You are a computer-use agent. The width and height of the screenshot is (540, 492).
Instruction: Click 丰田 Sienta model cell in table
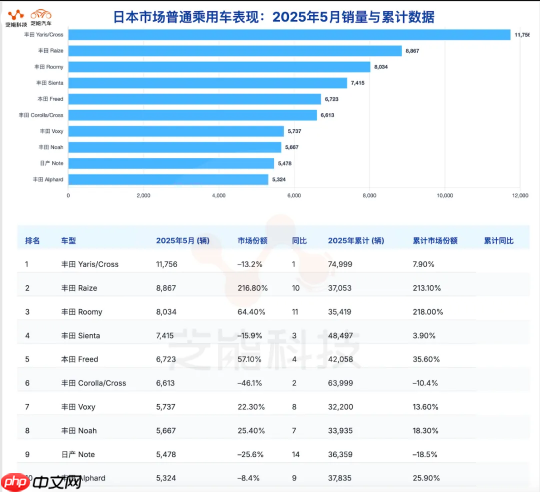coord(81,336)
